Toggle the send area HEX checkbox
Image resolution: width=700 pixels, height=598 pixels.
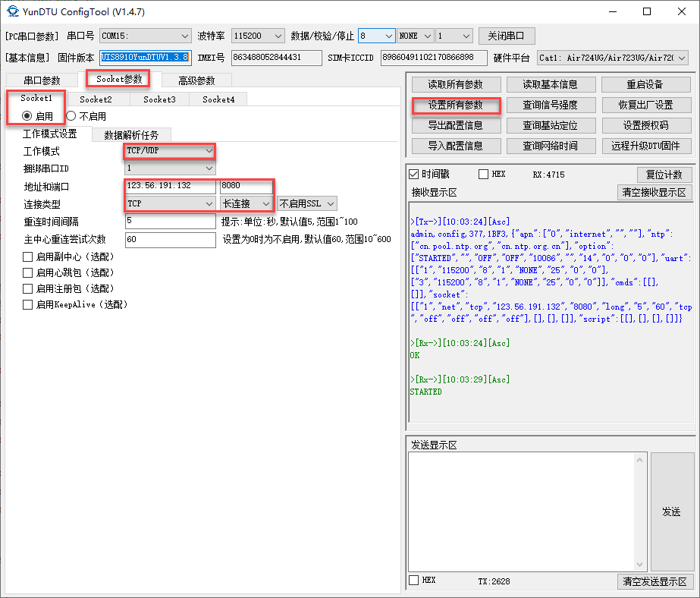(x=414, y=580)
